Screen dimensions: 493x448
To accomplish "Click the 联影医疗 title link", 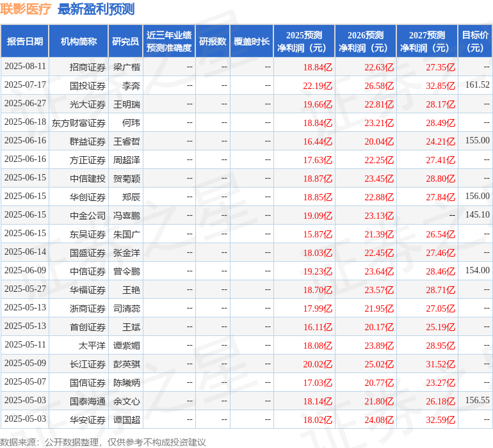I will pos(26,9).
